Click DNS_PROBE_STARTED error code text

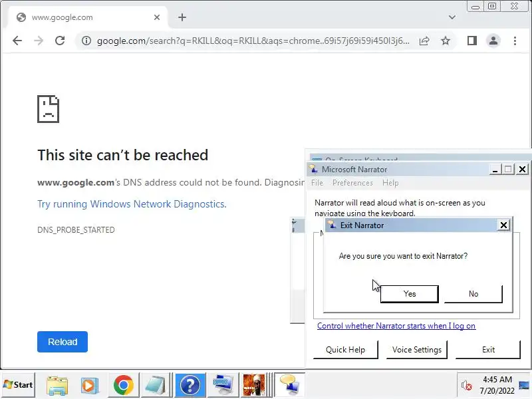[76, 230]
